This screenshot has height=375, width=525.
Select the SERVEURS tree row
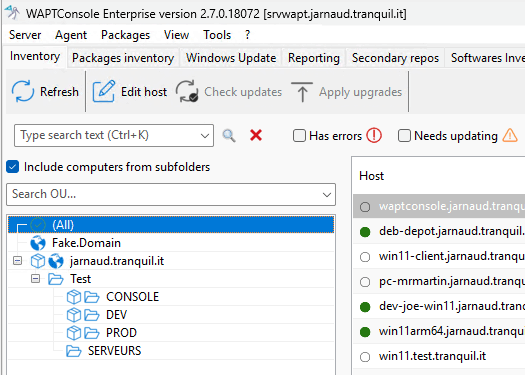point(171,351)
